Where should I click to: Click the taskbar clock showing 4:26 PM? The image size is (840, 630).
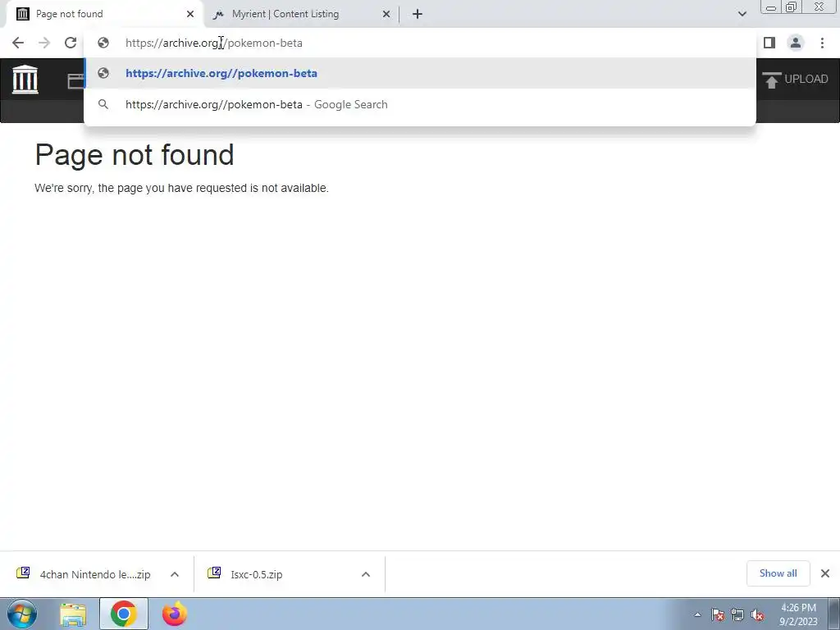pos(798,614)
